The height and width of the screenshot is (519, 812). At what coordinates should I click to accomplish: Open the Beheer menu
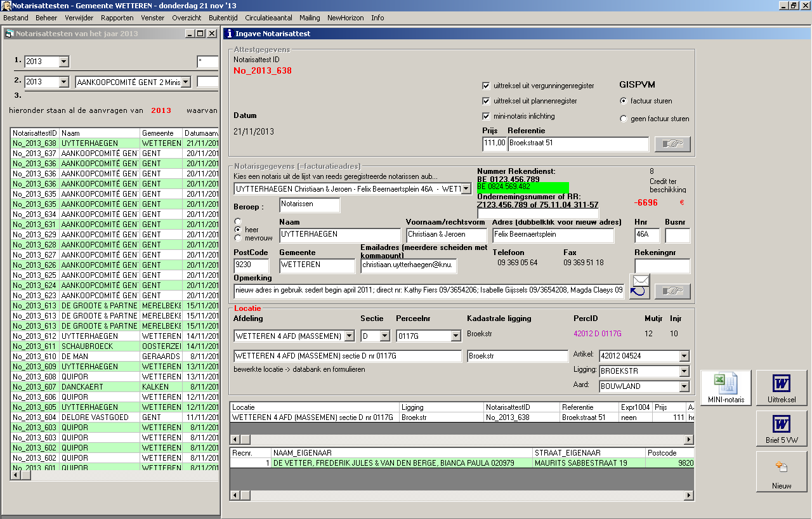coord(46,18)
